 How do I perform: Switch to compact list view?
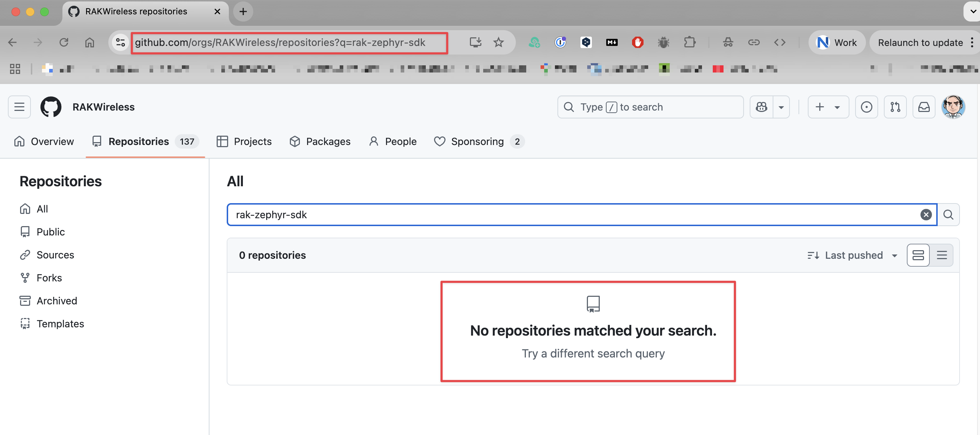(x=942, y=255)
